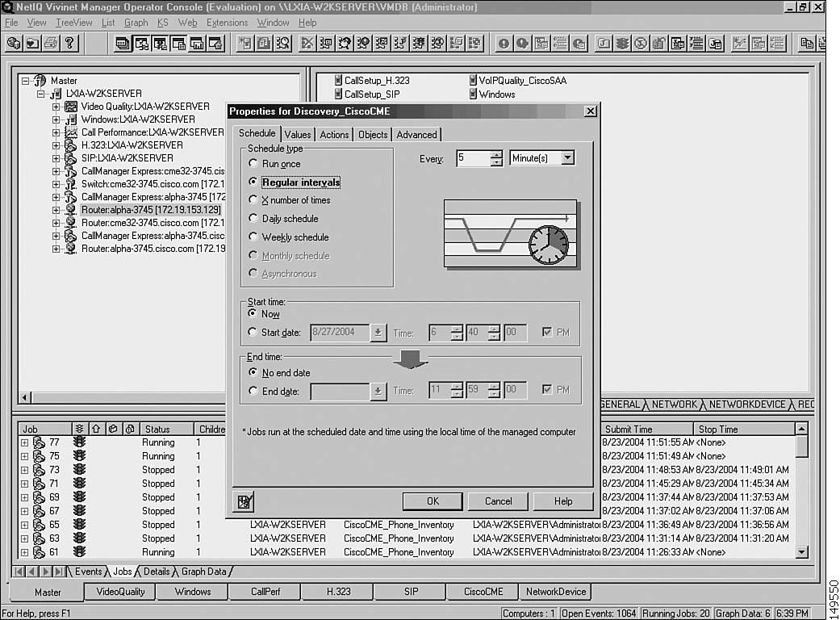Switch to the Actions tab
840x620 pixels.
pyautogui.click(x=334, y=135)
